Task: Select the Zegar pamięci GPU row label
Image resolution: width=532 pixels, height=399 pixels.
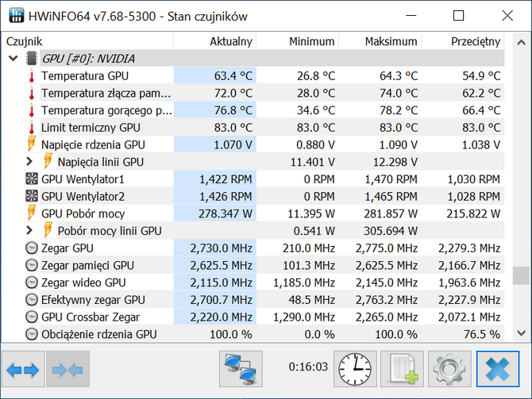Action: (87, 265)
